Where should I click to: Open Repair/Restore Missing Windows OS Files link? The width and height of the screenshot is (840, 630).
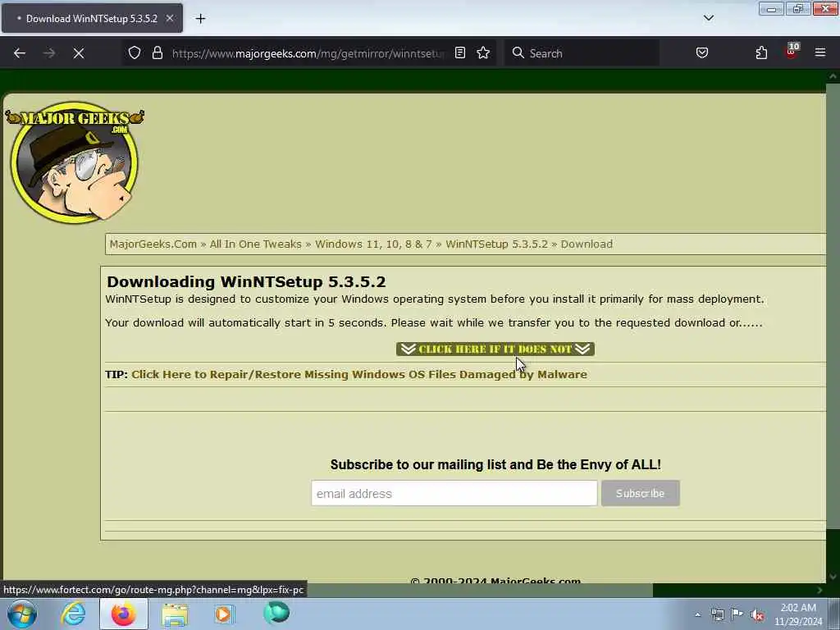coord(359,374)
